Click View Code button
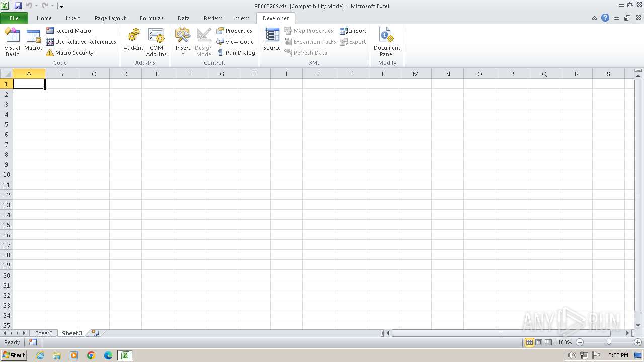Image resolution: width=644 pixels, height=362 pixels. tap(235, 42)
